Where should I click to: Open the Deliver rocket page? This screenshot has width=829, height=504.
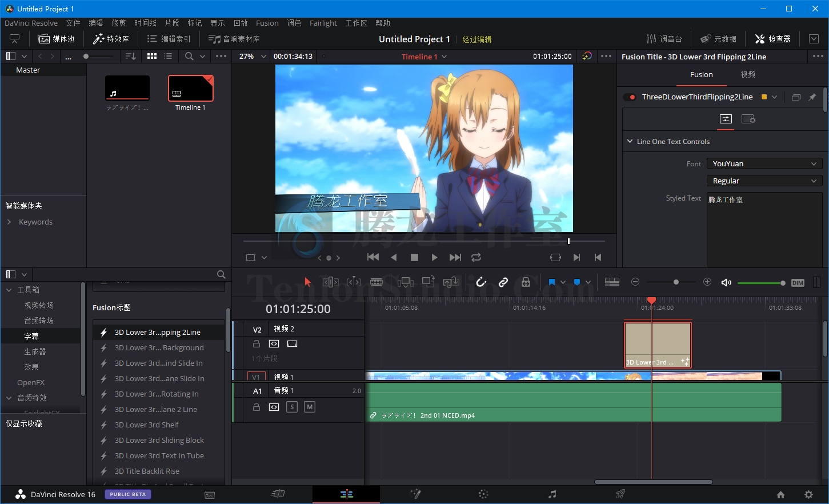click(620, 494)
